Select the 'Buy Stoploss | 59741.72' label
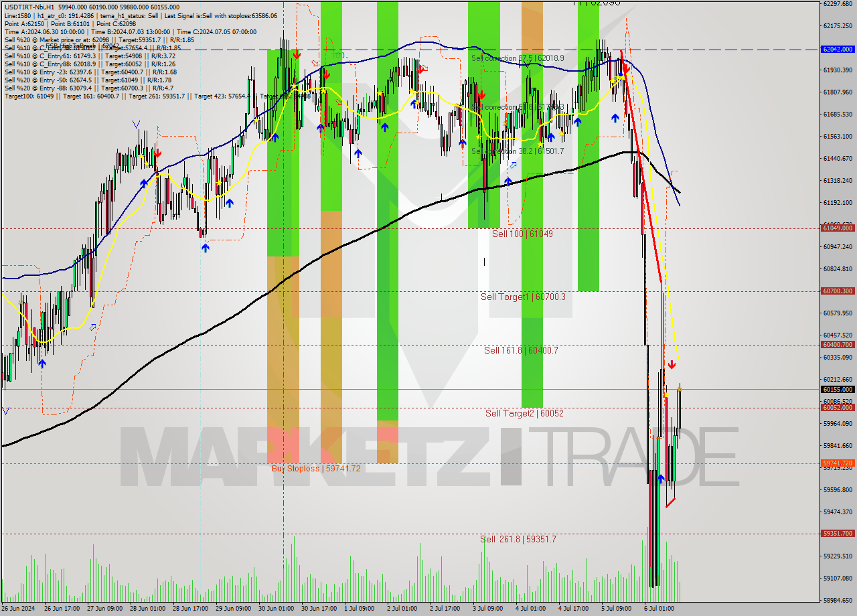 [x=316, y=468]
